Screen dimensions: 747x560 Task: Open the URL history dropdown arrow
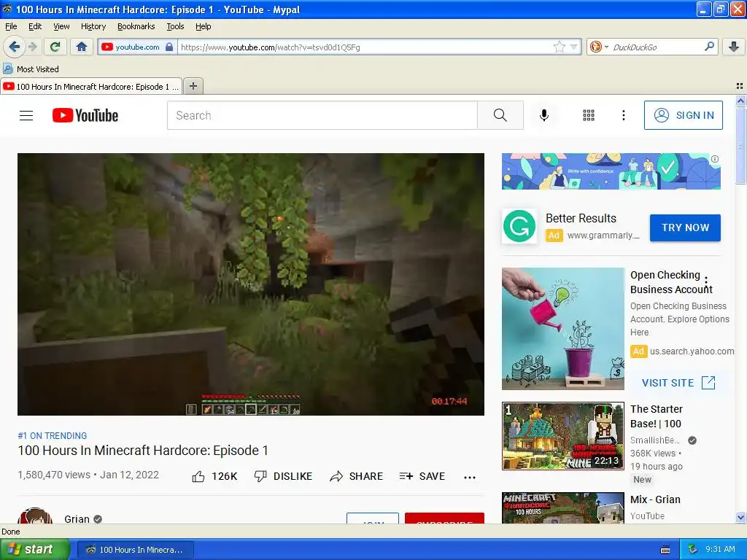tap(573, 47)
